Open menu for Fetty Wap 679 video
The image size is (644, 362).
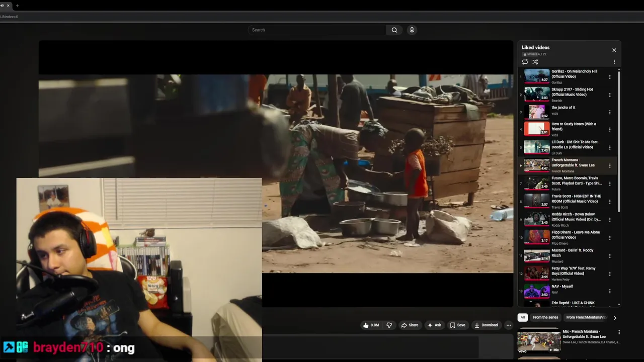coord(610,274)
